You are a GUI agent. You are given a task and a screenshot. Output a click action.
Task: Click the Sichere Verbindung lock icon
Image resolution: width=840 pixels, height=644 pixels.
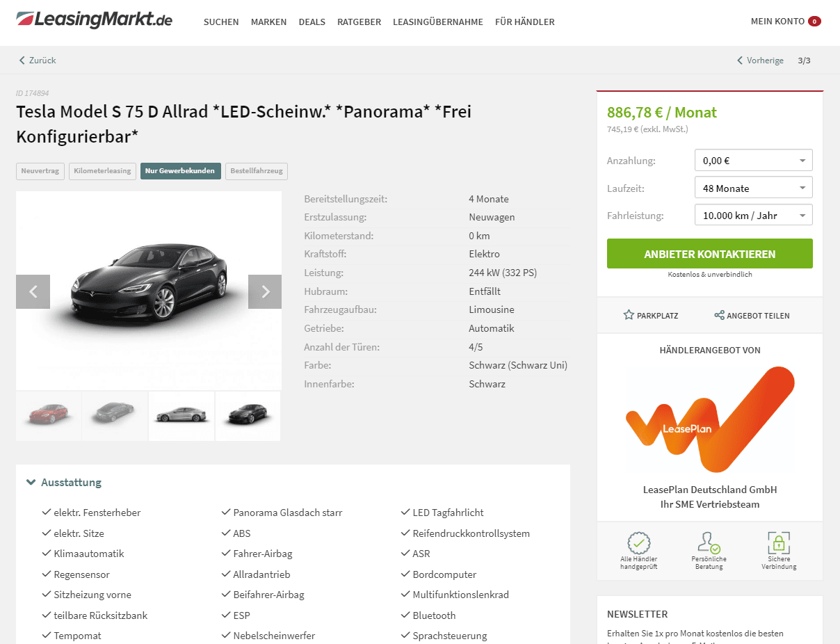tap(779, 542)
